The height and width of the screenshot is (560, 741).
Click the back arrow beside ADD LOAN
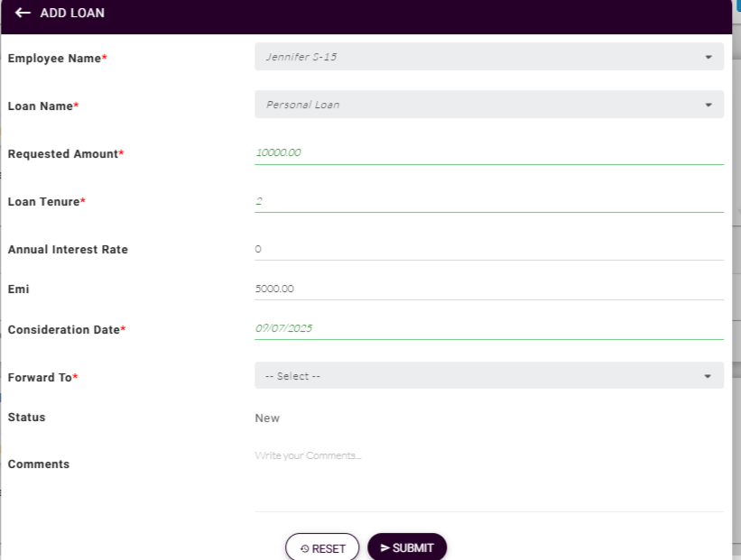[23, 13]
